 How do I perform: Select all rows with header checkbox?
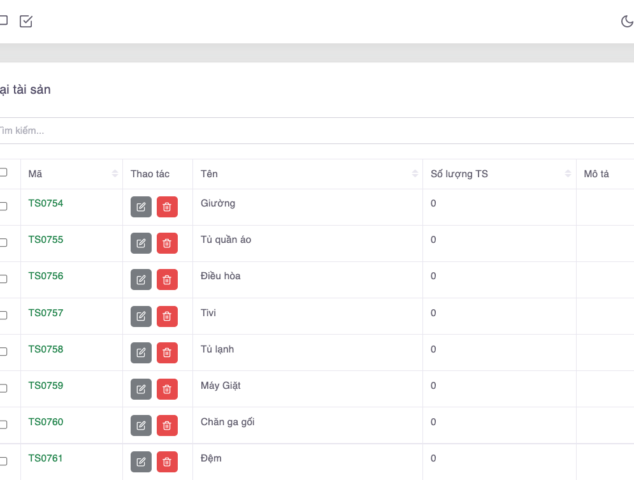[x=3, y=173]
